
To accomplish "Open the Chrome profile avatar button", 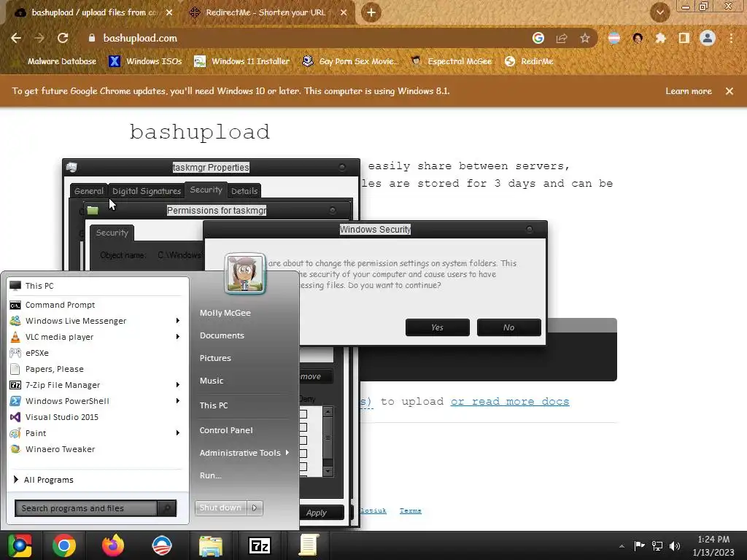I will (x=708, y=38).
